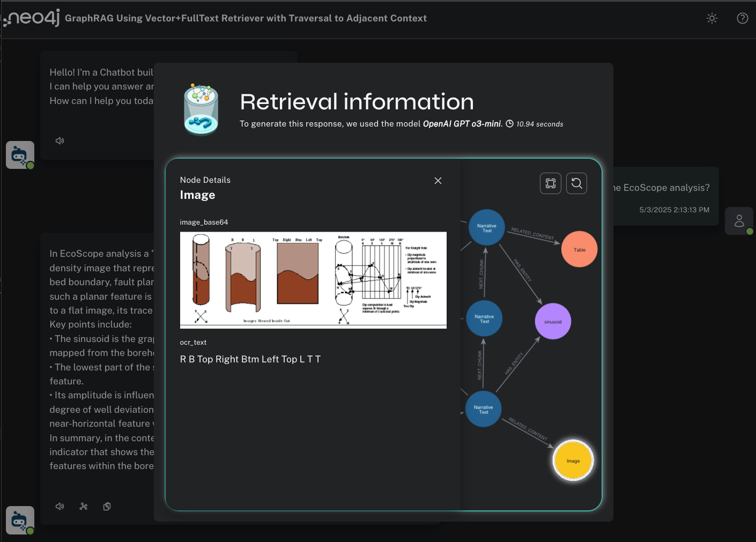This screenshot has height=542, width=756.
Task: Click the user avatar icon
Action: (739, 220)
